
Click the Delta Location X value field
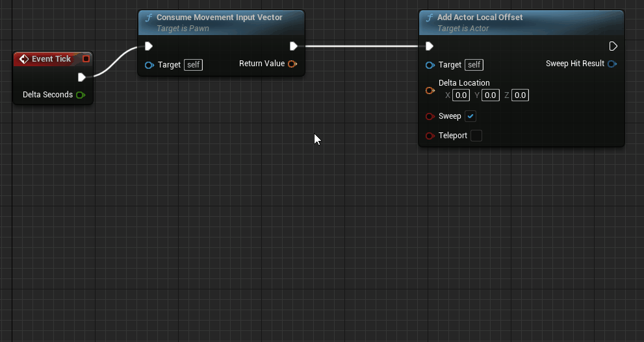[x=461, y=95]
